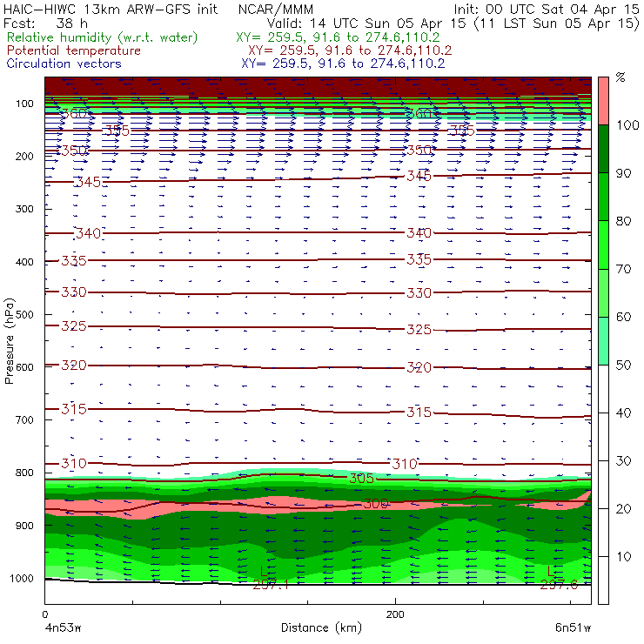The image size is (644, 644).
Task: Click the '305' potential temperature contour label
Action: click(x=361, y=478)
